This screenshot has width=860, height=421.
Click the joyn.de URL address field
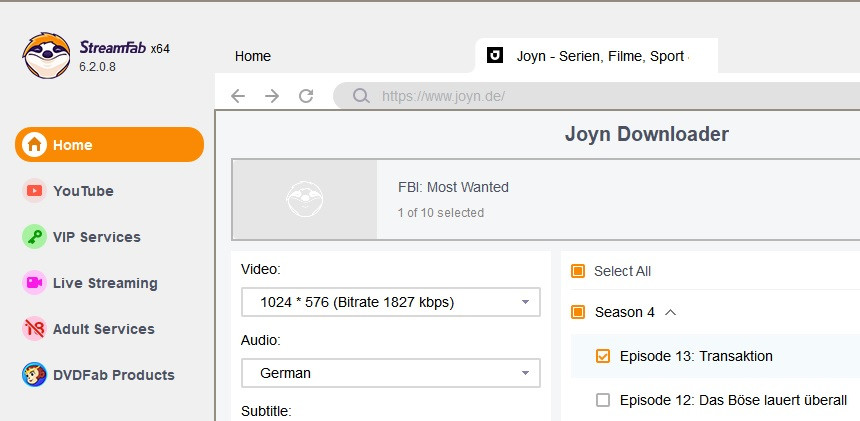(x=600, y=96)
